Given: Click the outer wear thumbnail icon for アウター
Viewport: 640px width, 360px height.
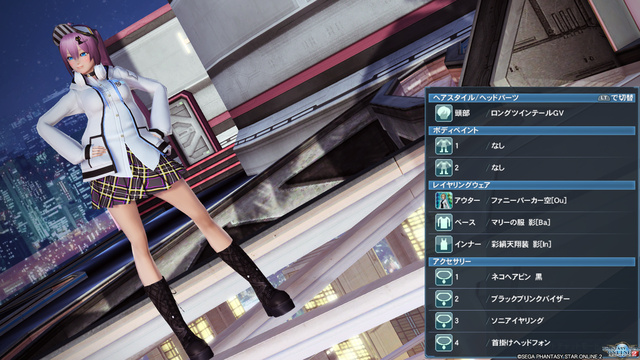Looking at the screenshot, I should (443, 200).
